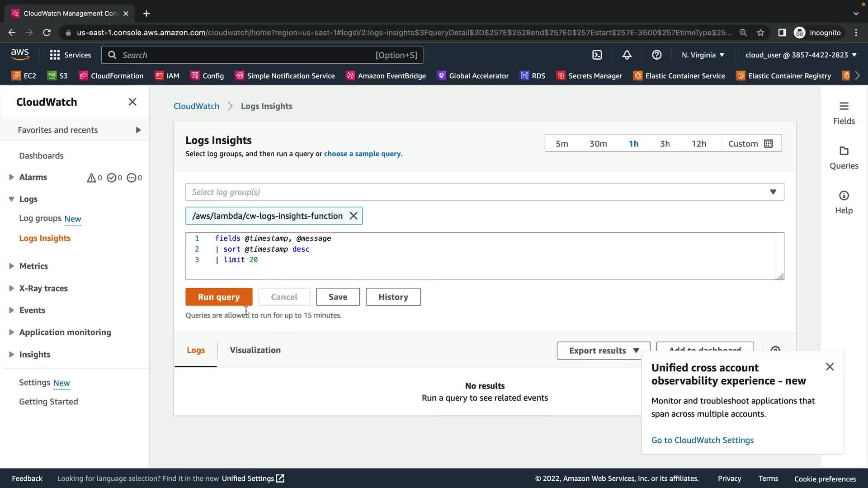Screen dimensions: 868x488
Task: Remove the cw-logs-insights-function log group tag
Action: point(354,216)
